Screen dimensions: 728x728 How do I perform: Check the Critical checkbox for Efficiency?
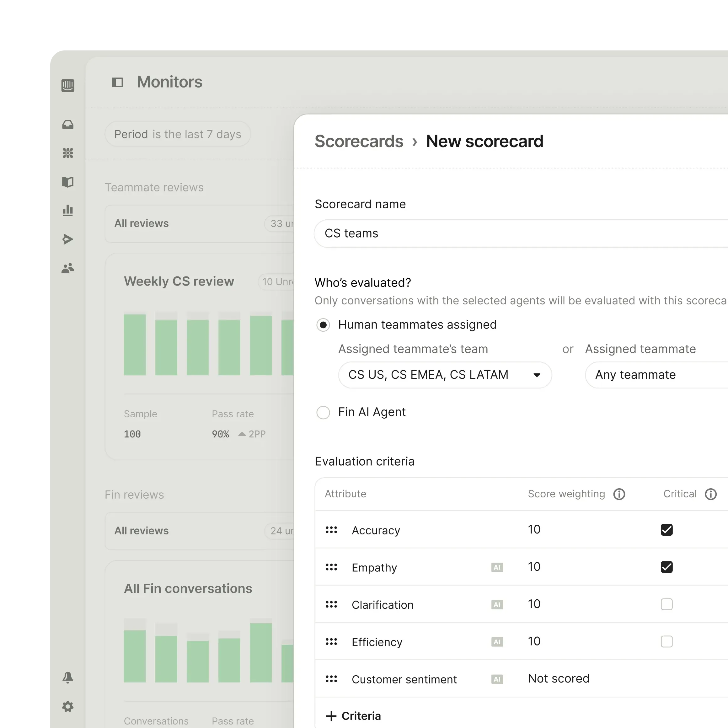click(666, 641)
